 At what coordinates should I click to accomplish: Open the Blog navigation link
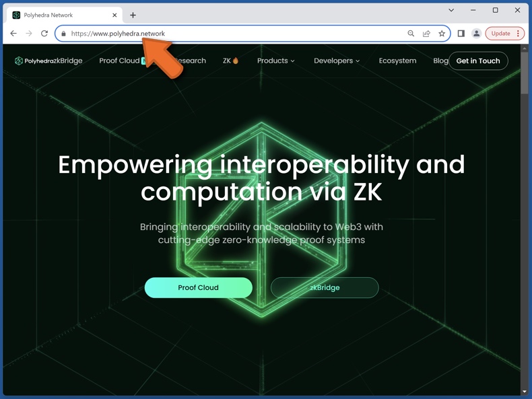[x=440, y=61]
